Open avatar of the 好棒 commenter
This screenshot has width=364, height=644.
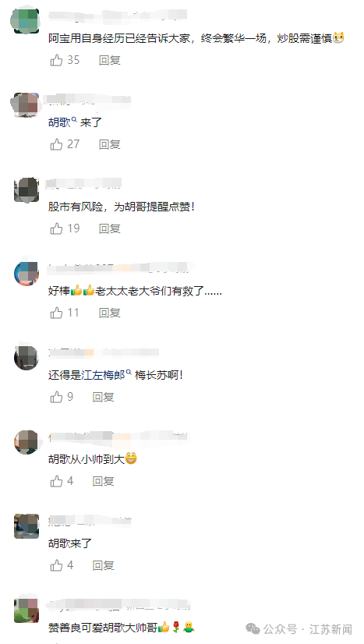[x=27, y=273]
